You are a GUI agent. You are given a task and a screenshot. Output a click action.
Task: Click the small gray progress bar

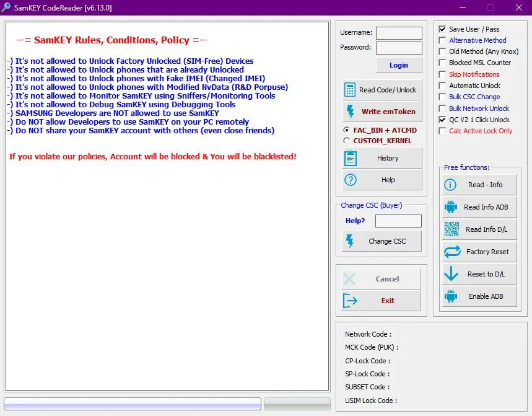(x=297, y=404)
